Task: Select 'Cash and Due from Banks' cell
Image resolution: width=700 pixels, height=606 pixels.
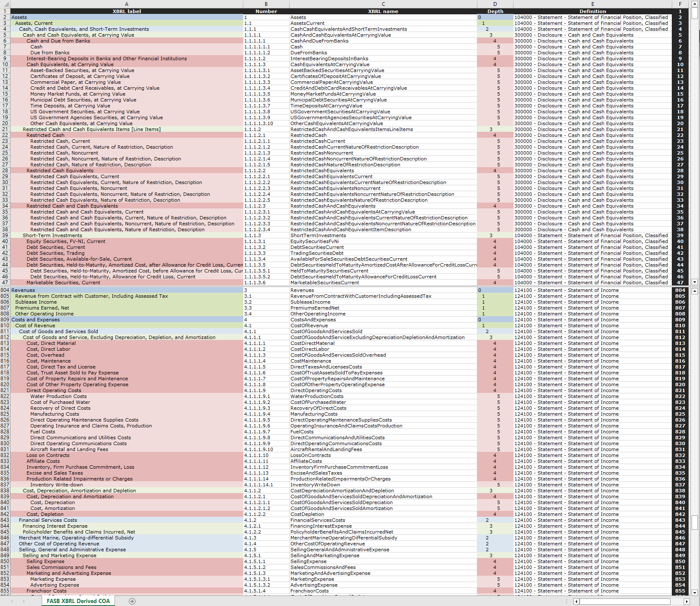Action: click(x=127, y=41)
